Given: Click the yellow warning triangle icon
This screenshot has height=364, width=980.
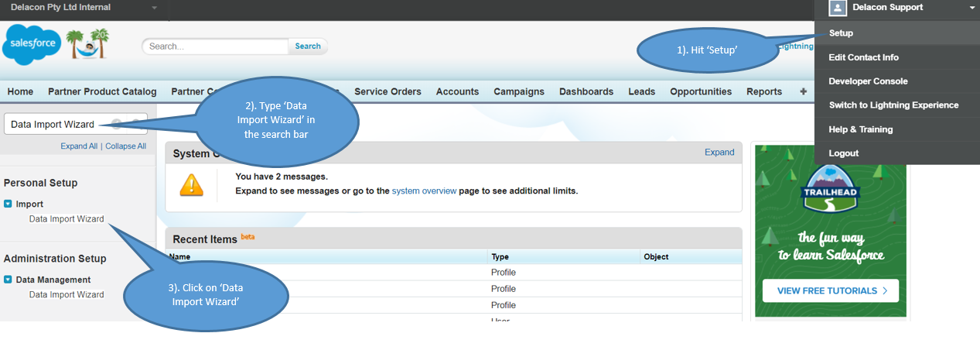Looking at the screenshot, I should coord(192,184).
